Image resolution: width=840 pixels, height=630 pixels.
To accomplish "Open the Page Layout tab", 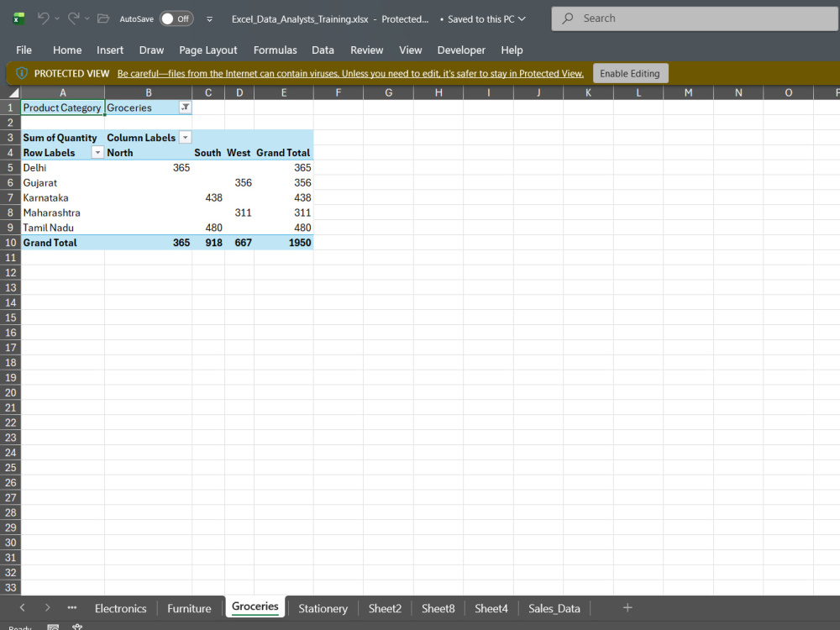I will (207, 50).
